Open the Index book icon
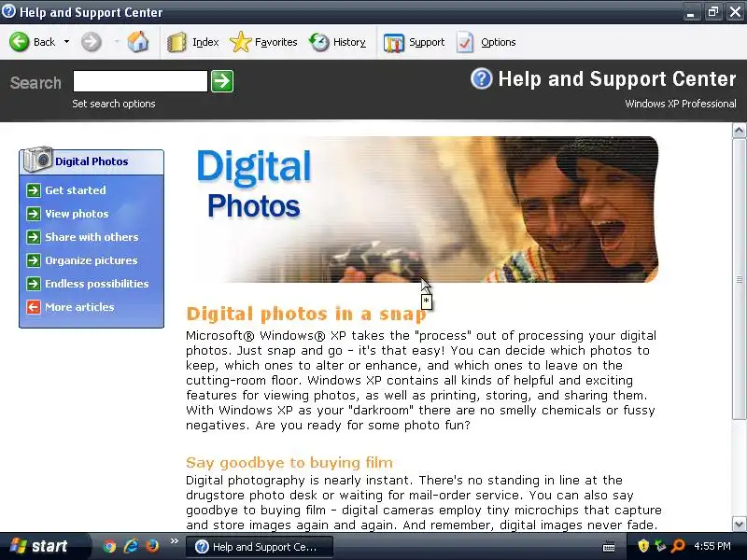This screenshot has width=747, height=560. pos(176,42)
